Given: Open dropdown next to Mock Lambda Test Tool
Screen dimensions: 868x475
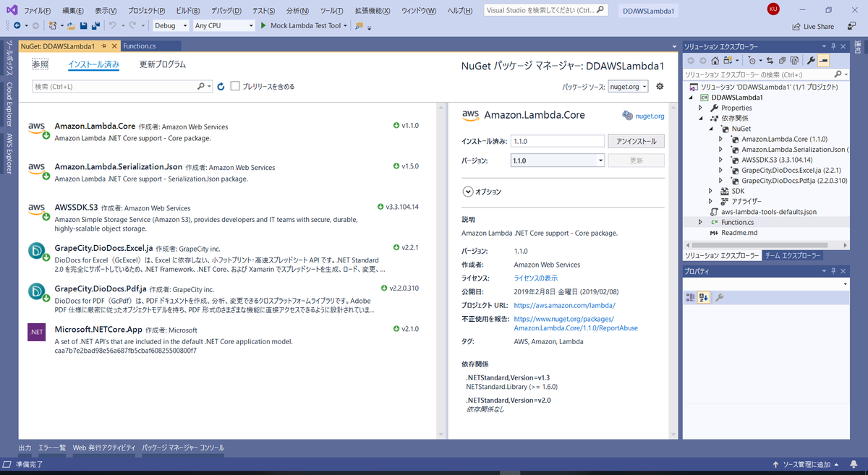Looking at the screenshot, I should click(x=346, y=25).
